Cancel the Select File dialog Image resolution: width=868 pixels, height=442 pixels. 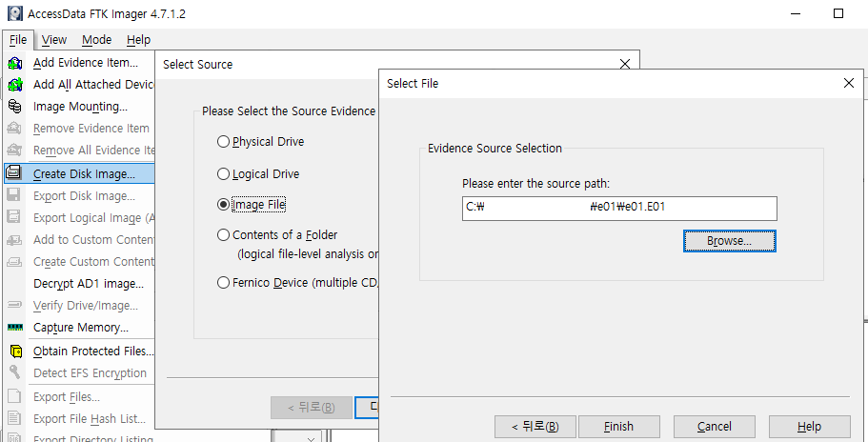[714, 426]
